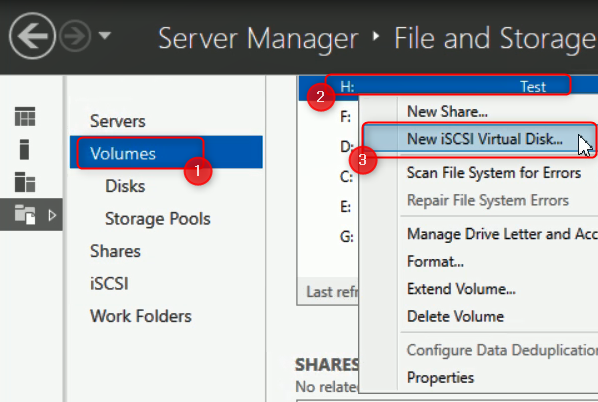Viewport: 598px width, 402px height.
Task: Open Properties from the context menu
Action: 440,378
